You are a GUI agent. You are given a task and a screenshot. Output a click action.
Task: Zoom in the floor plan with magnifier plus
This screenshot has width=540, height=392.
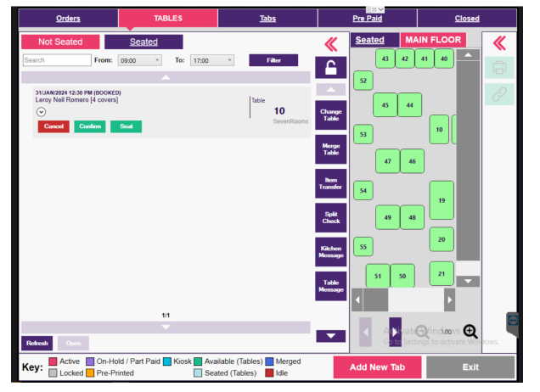pos(470,332)
